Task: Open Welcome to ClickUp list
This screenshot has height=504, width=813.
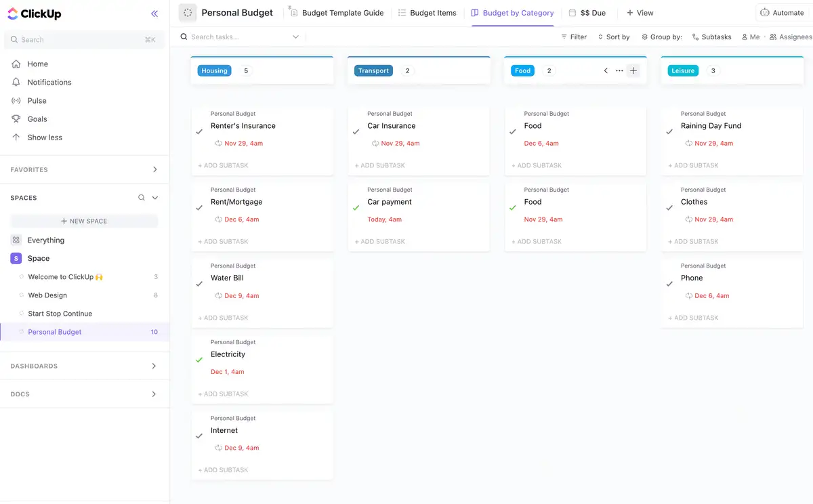Action: point(65,277)
